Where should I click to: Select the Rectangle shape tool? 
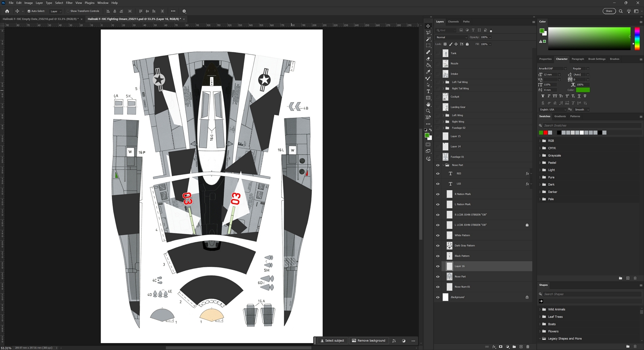click(x=428, y=98)
